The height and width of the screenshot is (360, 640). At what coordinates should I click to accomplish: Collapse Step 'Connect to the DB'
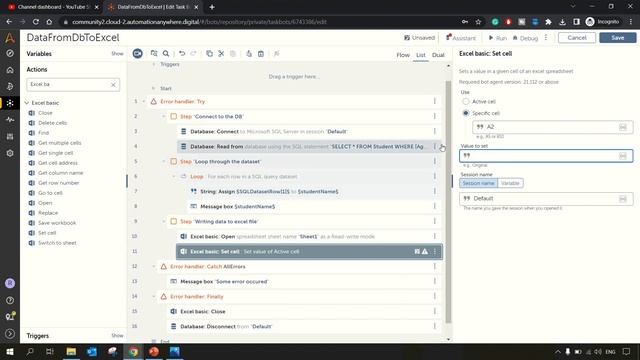click(164, 116)
